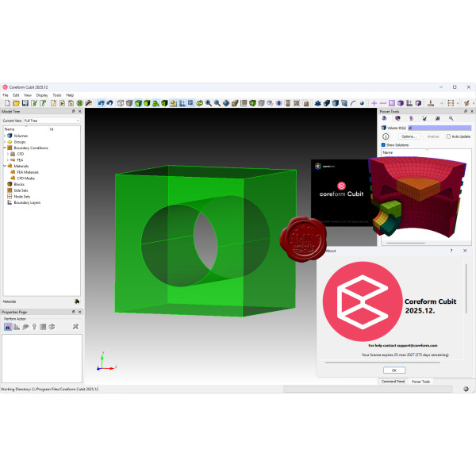Click the Save floppy disk icon
Image resolution: width=476 pixels, height=476 pixels.
(x=25, y=103)
